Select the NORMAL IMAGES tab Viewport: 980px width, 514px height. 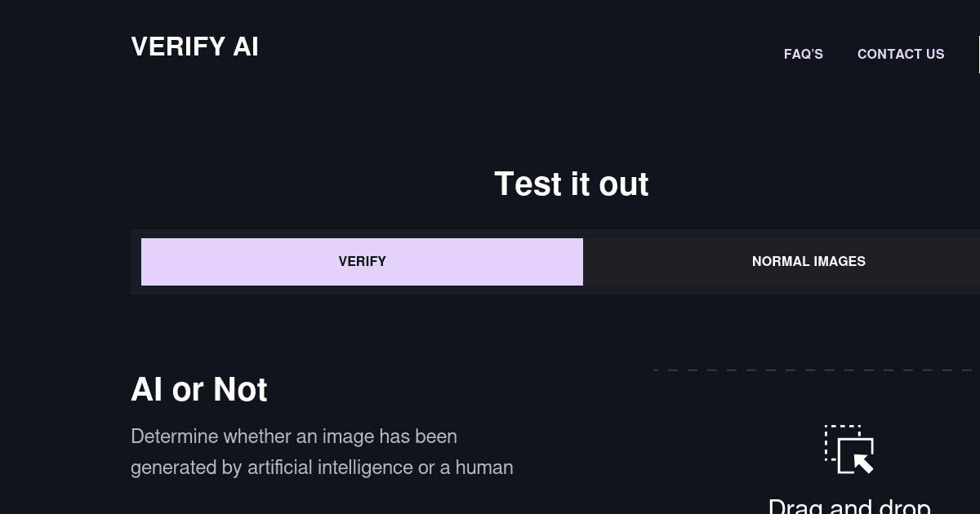click(x=808, y=262)
